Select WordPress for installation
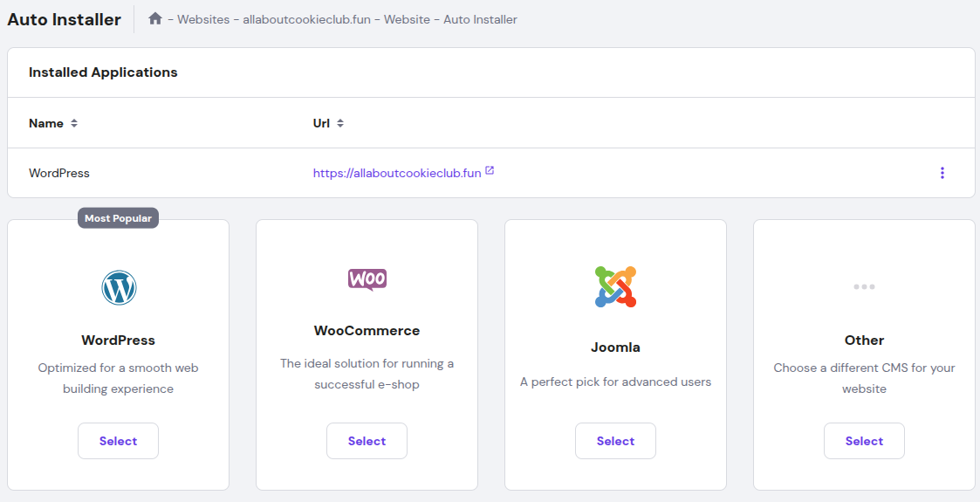Image resolution: width=980 pixels, height=502 pixels. point(118,441)
